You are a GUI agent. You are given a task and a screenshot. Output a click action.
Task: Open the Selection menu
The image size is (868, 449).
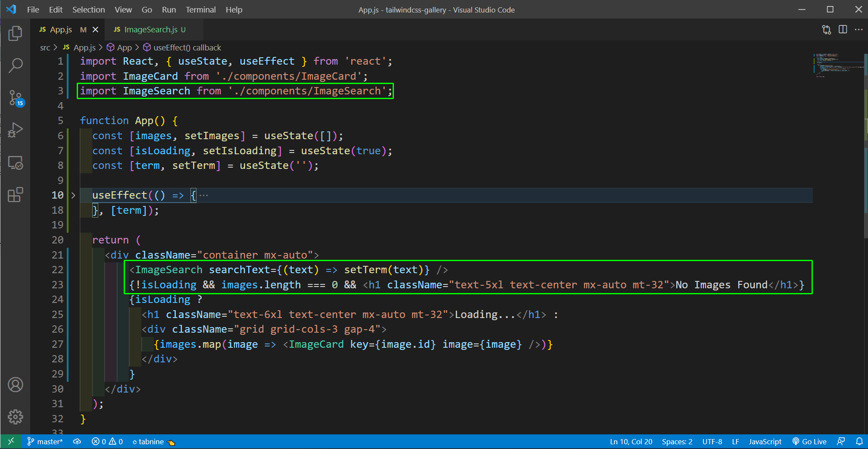(x=88, y=9)
